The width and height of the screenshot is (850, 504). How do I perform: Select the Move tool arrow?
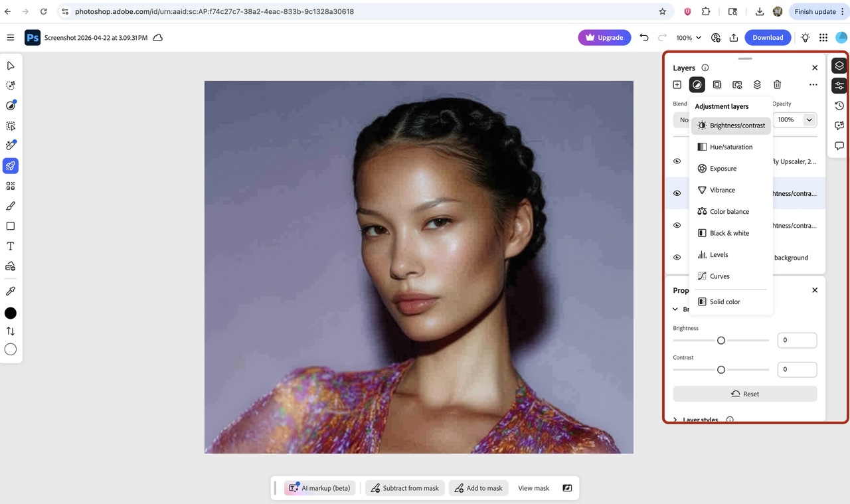[11, 66]
